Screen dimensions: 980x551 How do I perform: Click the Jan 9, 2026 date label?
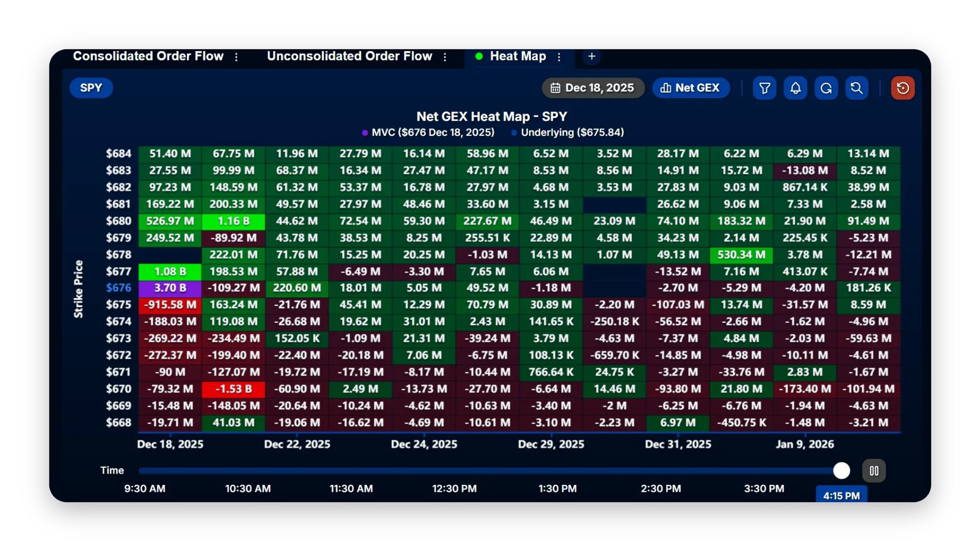(805, 444)
